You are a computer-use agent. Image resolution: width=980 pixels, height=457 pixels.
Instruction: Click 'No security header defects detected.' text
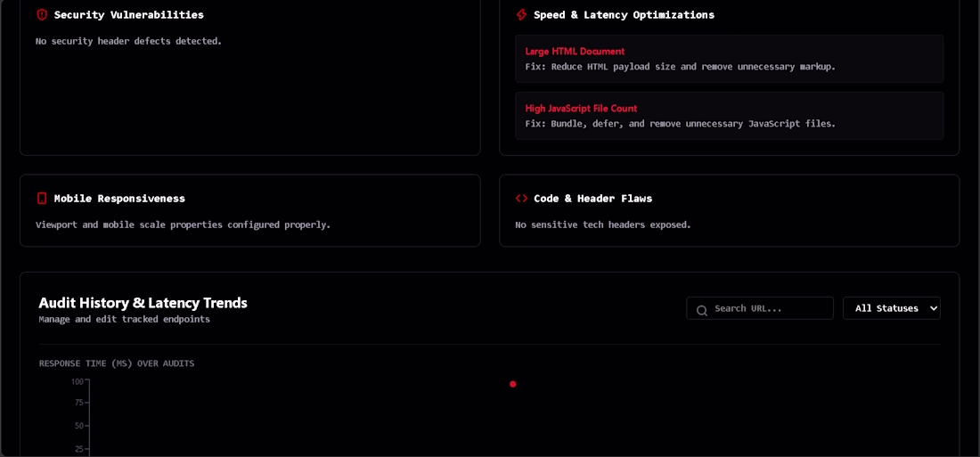click(129, 41)
